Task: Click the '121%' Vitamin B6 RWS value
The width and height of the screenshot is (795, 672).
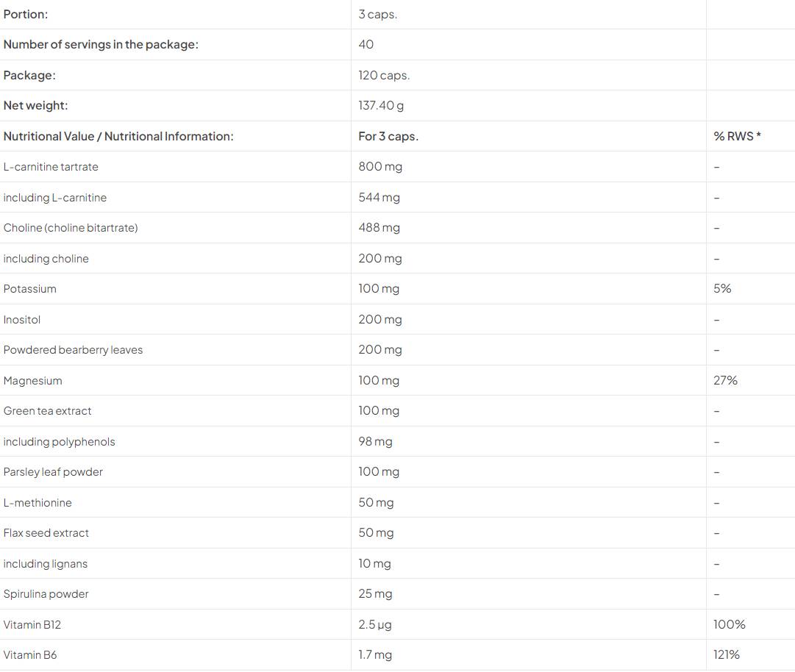Action: 727,654
